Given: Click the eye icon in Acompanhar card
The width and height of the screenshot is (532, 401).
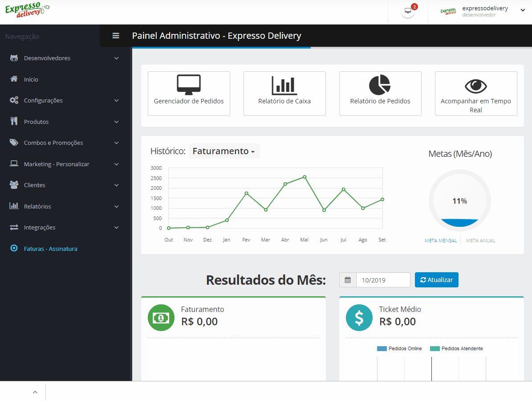Looking at the screenshot, I should (x=475, y=86).
